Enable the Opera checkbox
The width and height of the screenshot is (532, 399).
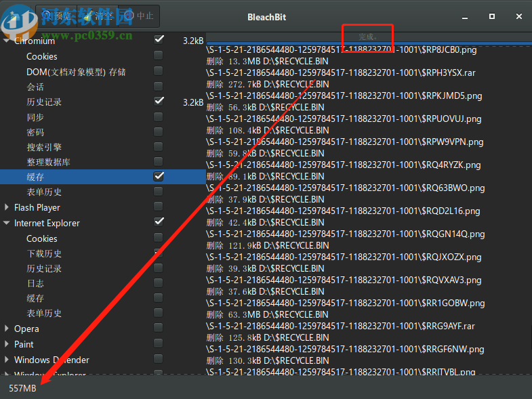coord(158,327)
